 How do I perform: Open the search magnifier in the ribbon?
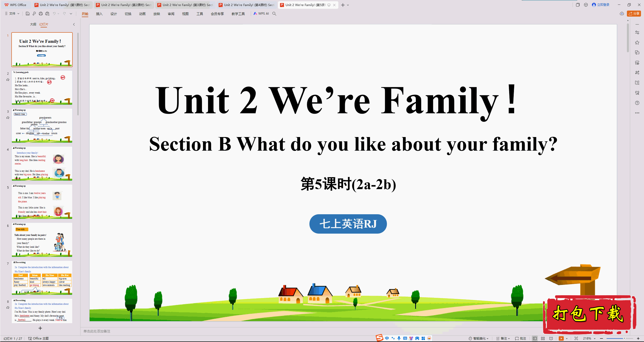coord(274,14)
